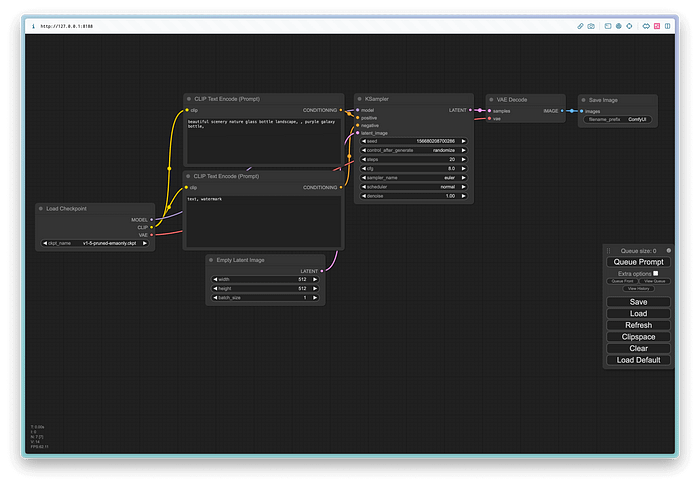Click the denoise value slider
The height and width of the screenshot is (486, 700).
(x=413, y=196)
